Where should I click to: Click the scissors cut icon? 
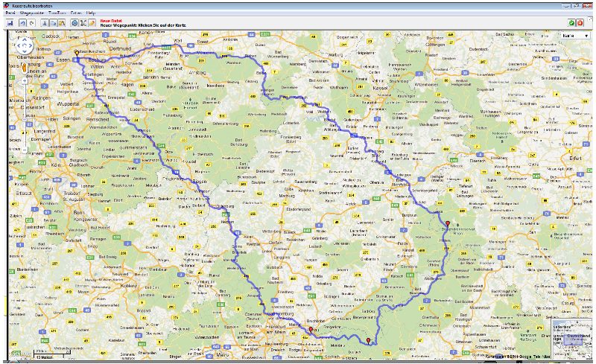click(x=44, y=24)
